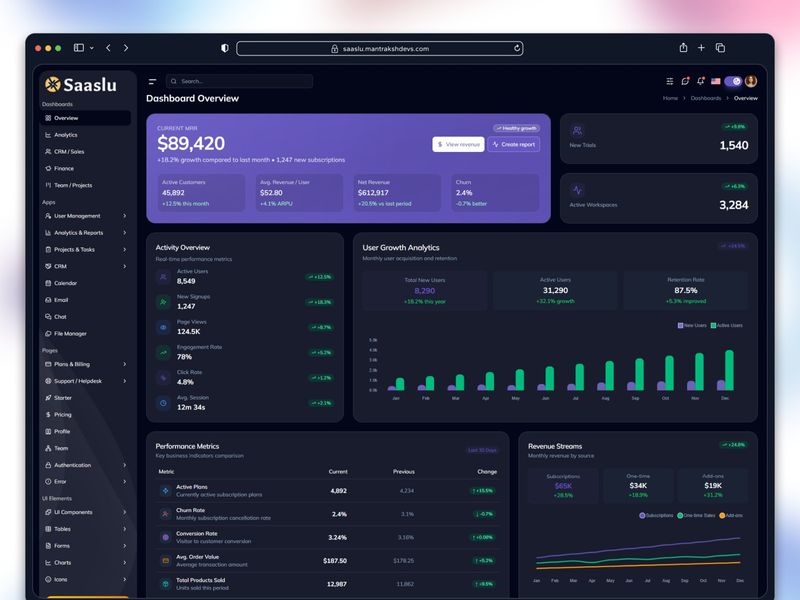Open a new tab with plus icon
Screen dimensions: 800x600
click(702, 47)
